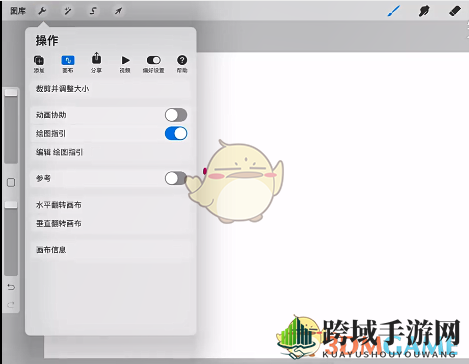Viewport: 469px width, 364px height.
Task: Select the Brush paint tool
Action: [394, 11]
